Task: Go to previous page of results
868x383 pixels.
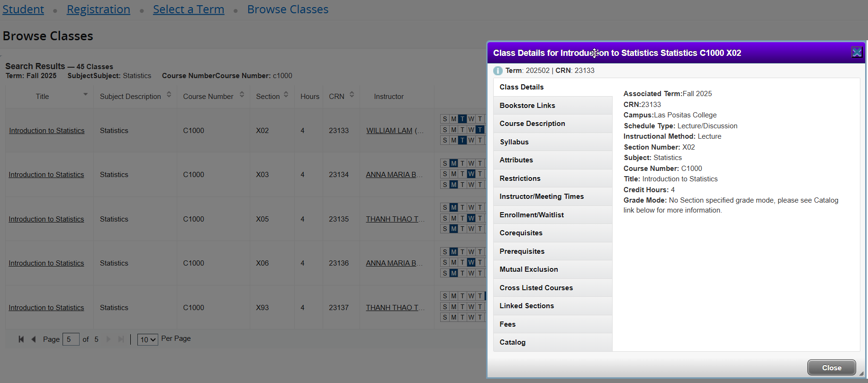Action: (x=34, y=339)
